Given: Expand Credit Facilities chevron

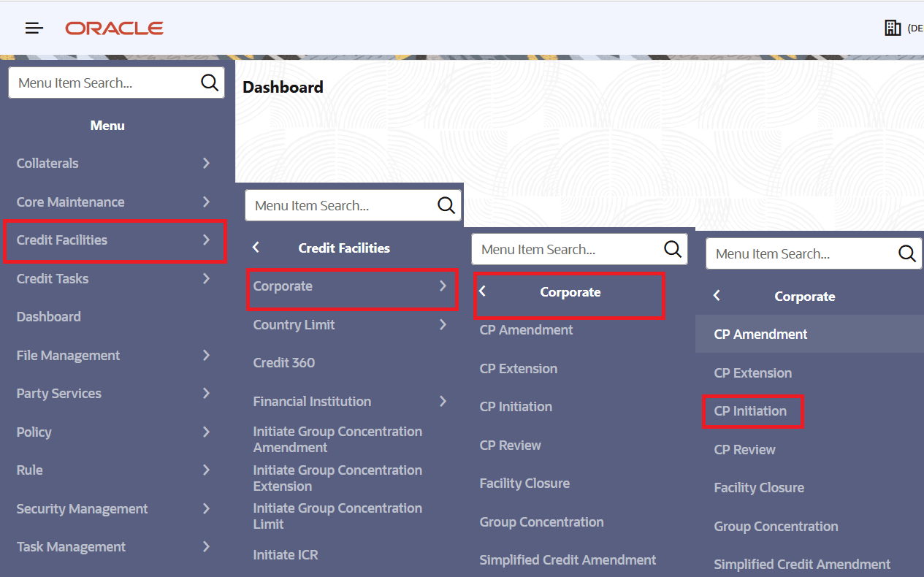Looking at the screenshot, I should [206, 240].
